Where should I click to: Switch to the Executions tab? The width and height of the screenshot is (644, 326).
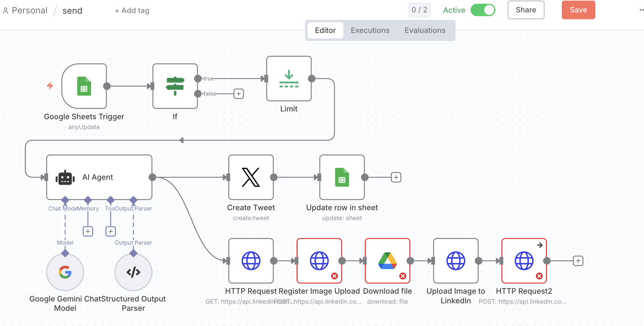[x=370, y=30]
